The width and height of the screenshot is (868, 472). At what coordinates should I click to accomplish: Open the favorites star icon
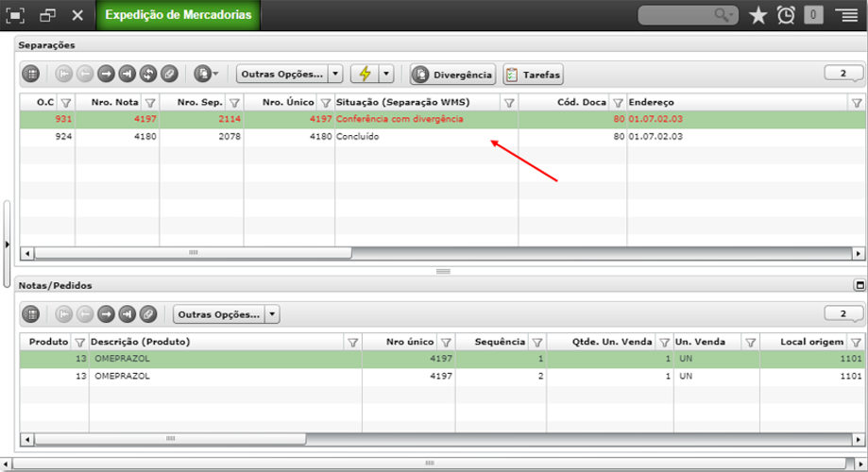click(x=757, y=15)
